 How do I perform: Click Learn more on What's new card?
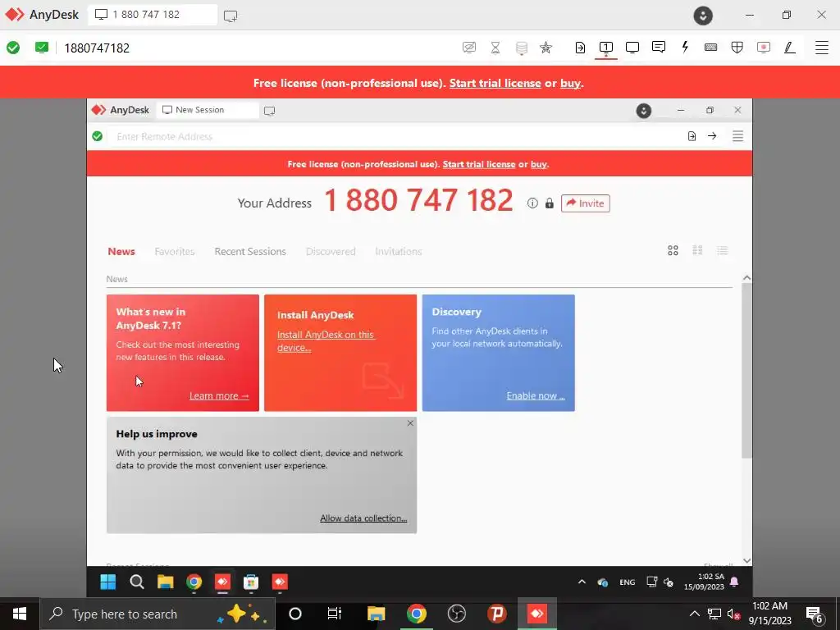pyautogui.click(x=219, y=395)
